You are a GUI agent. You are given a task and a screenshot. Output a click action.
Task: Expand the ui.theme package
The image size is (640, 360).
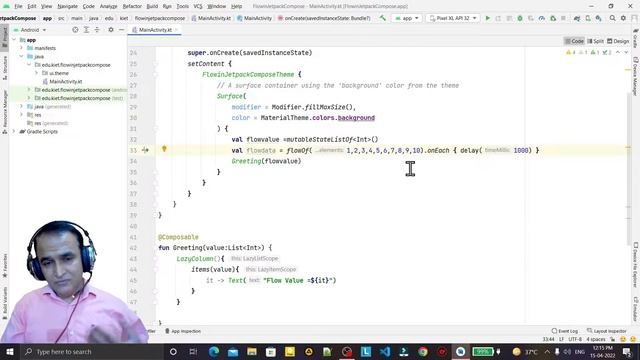36,73
